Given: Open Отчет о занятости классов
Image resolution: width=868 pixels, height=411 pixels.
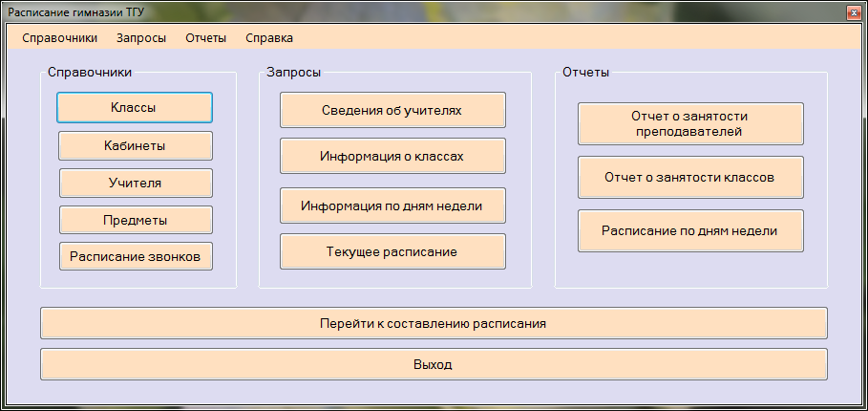Looking at the screenshot, I should tap(690, 177).
